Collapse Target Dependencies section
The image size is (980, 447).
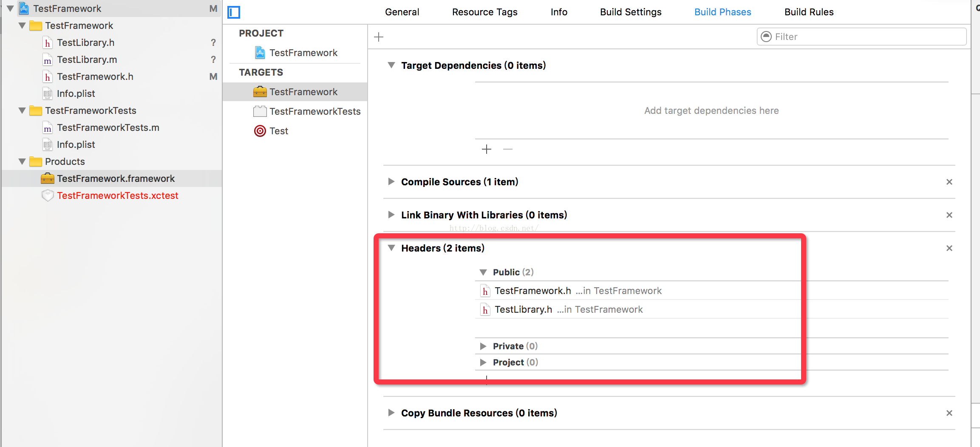coord(391,65)
